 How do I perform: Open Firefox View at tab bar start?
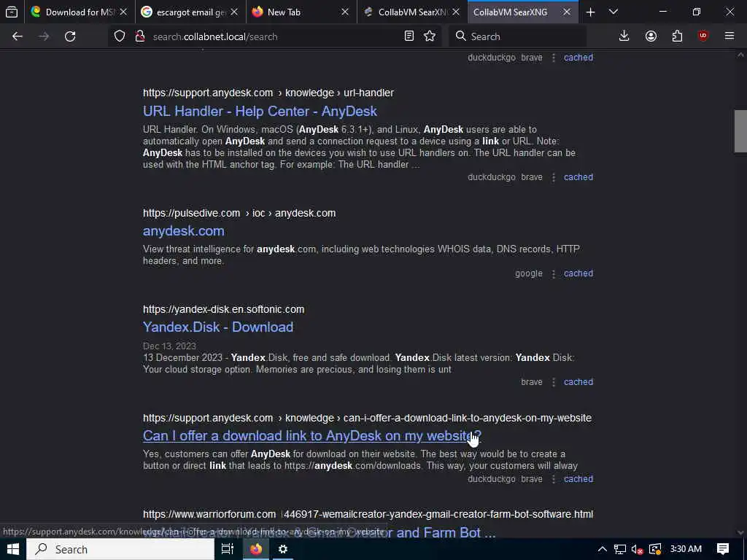[12, 12]
